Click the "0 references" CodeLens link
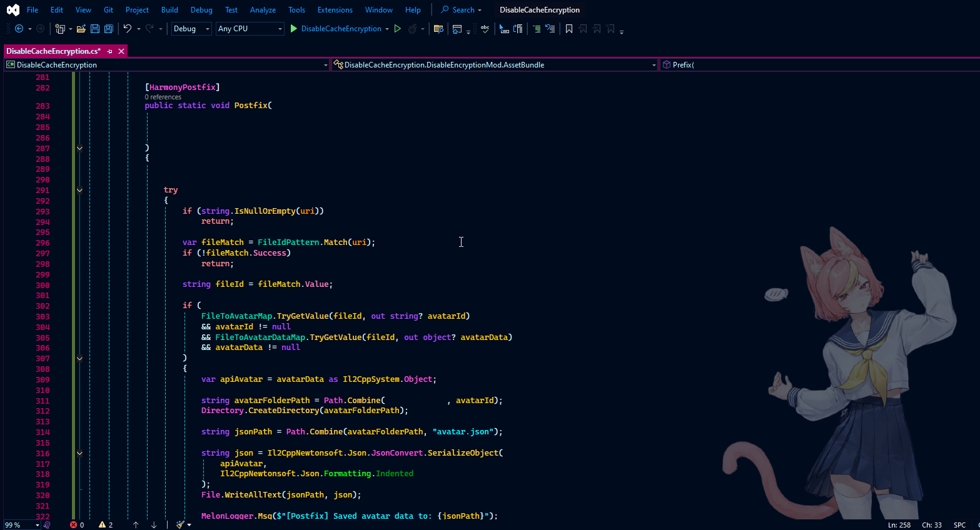The height and width of the screenshot is (530, 980). 163,97
